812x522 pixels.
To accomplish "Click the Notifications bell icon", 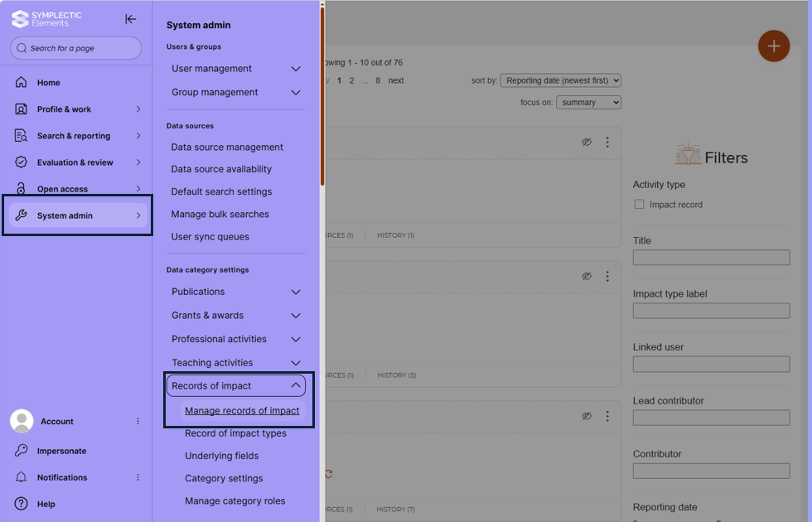I will pyautogui.click(x=21, y=477).
